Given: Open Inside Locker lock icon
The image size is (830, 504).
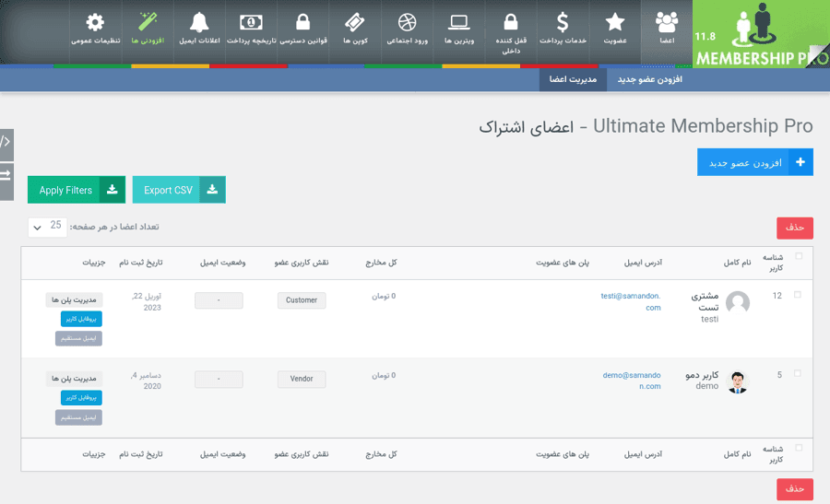Looking at the screenshot, I should [x=511, y=23].
